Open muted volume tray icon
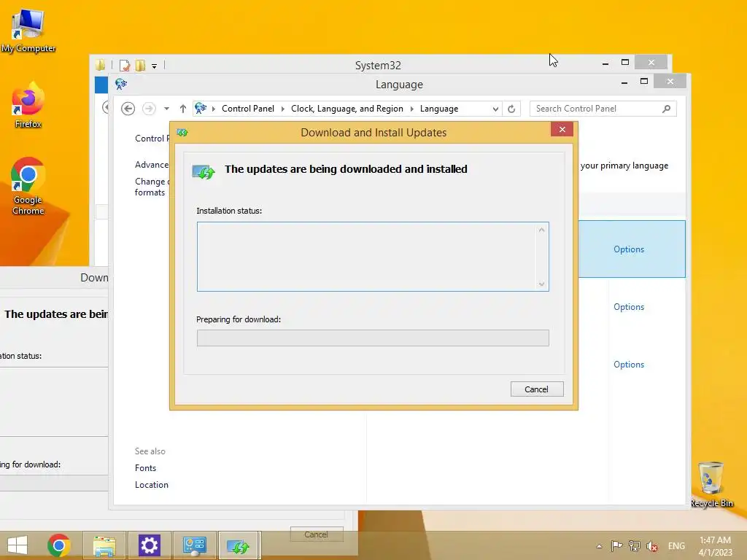The image size is (747, 560). tap(651, 545)
